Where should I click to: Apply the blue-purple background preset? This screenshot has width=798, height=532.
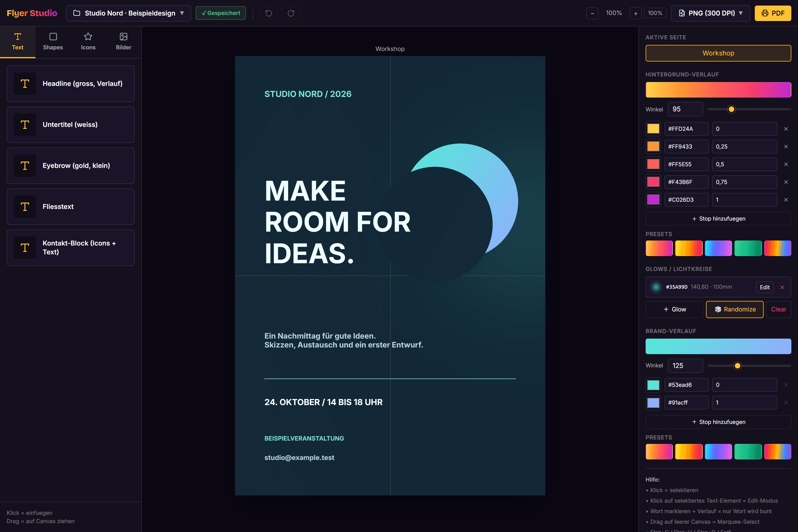coord(718,248)
